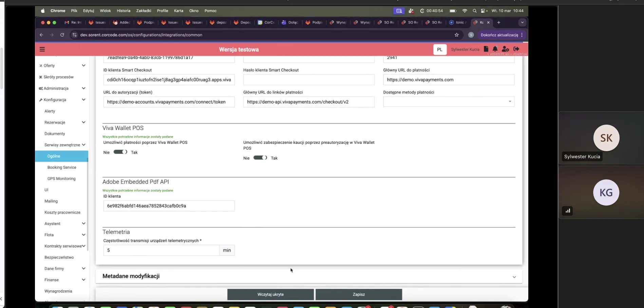Open notifications via the bell icon
This screenshot has height=308, width=644.
click(495, 49)
